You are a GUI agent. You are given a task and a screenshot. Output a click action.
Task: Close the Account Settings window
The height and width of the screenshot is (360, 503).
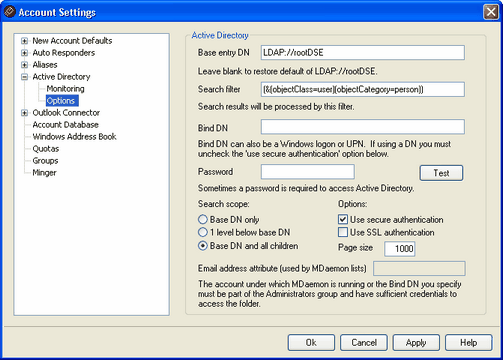point(491,12)
